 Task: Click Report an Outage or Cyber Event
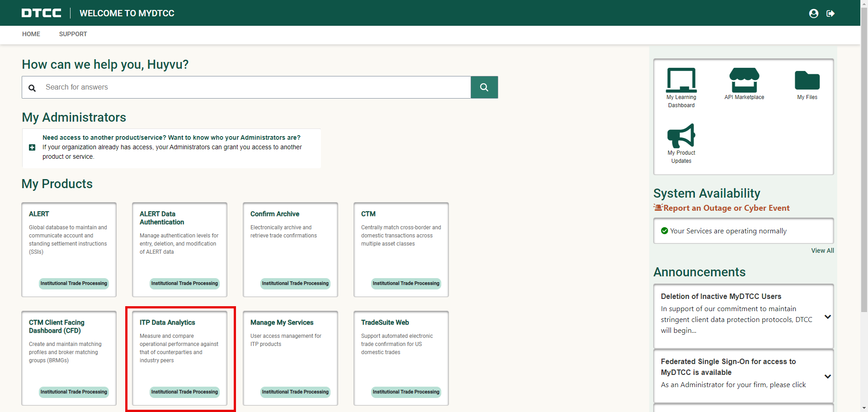726,208
